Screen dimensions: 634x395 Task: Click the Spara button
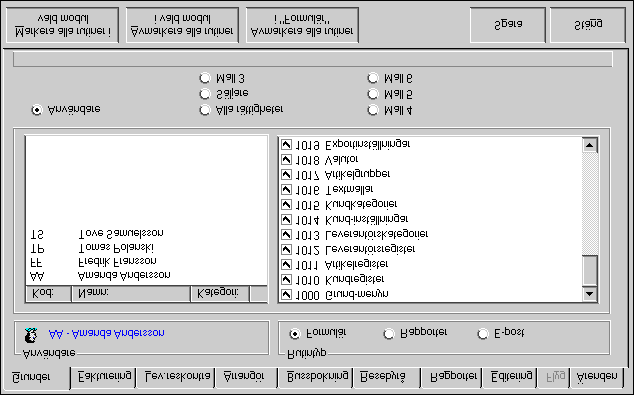tap(508, 25)
